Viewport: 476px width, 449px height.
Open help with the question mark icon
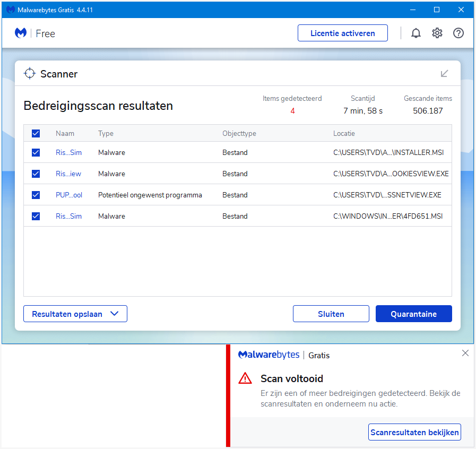click(x=458, y=33)
